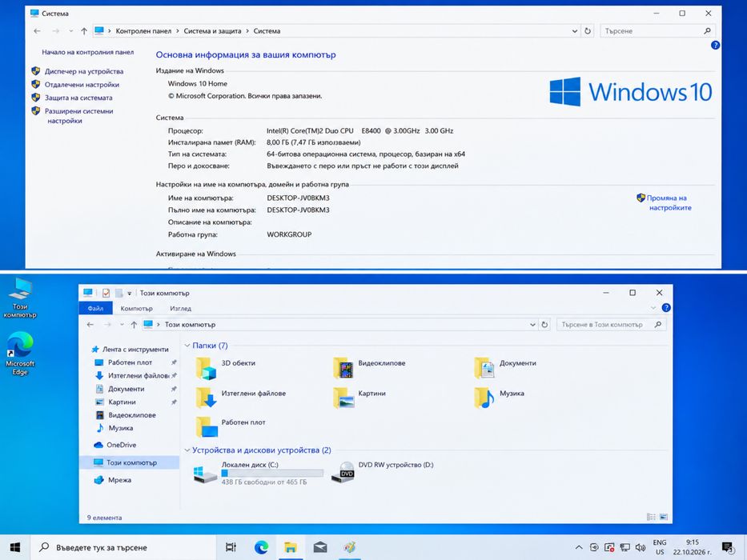Open Отдалечени настройки link
The height and width of the screenshot is (560, 747).
[82, 85]
